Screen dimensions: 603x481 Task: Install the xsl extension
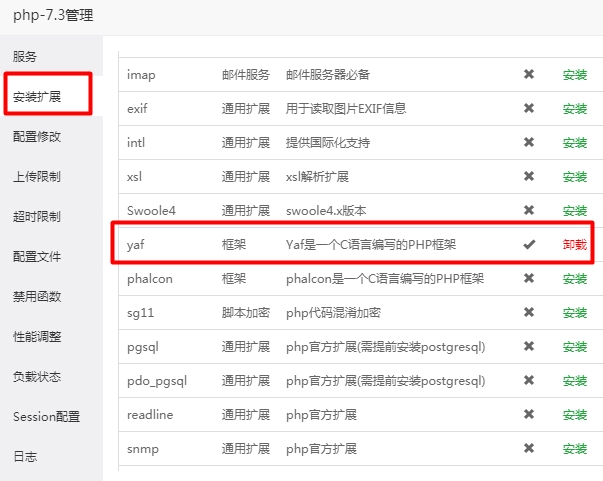point(575,177)
